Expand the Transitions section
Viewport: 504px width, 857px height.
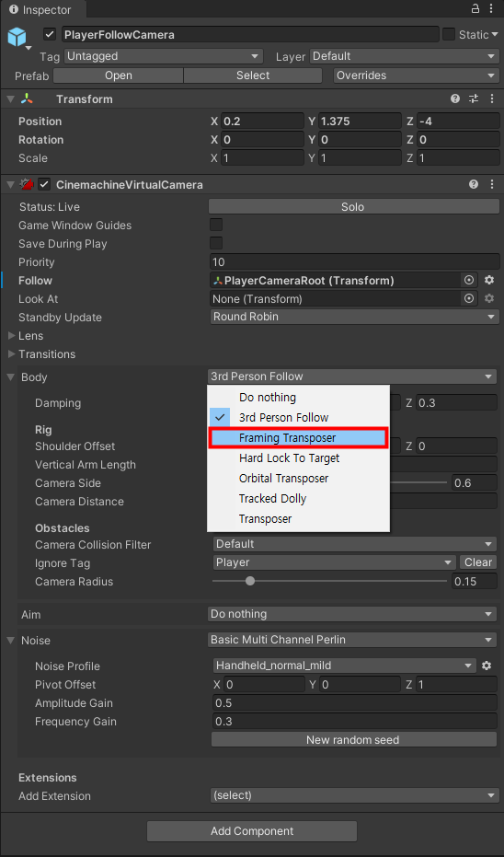(x=11, y=354)
